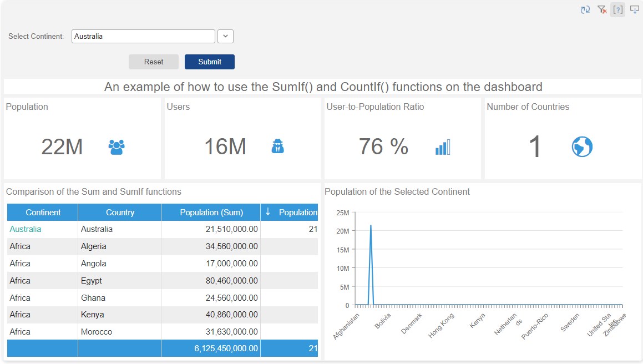Click the user icon on the Users card

[278, 146]
